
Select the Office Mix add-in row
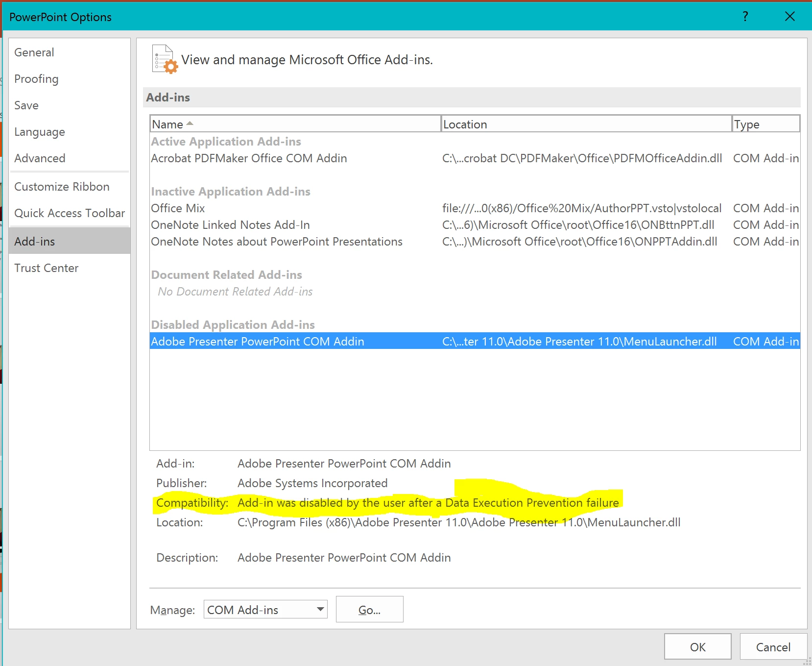(475, 208)
